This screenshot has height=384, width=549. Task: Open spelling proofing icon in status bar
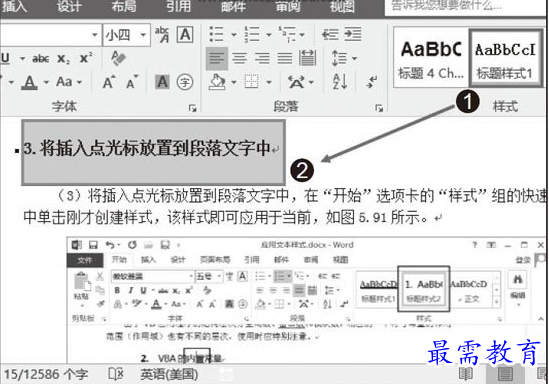[116, 374]
